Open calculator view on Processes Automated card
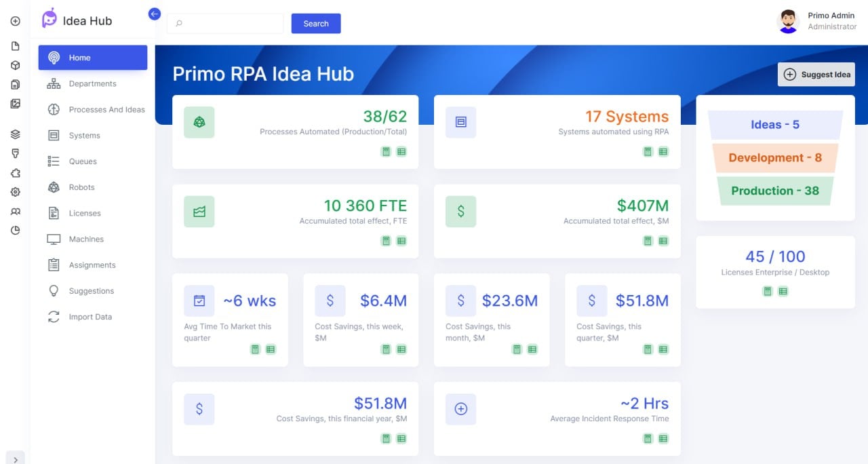Viewport: 868px width, 464px height. 386,151
